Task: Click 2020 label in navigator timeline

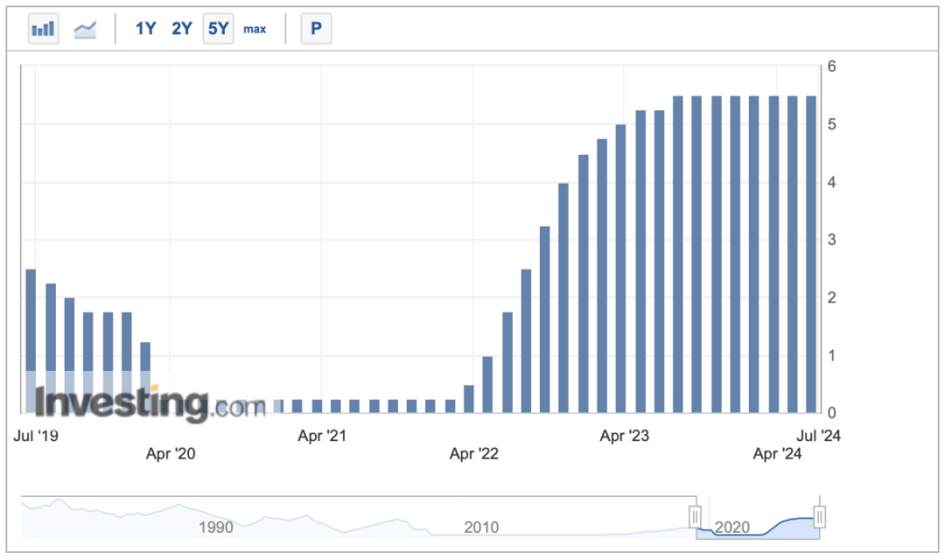Action: (732, 527)
